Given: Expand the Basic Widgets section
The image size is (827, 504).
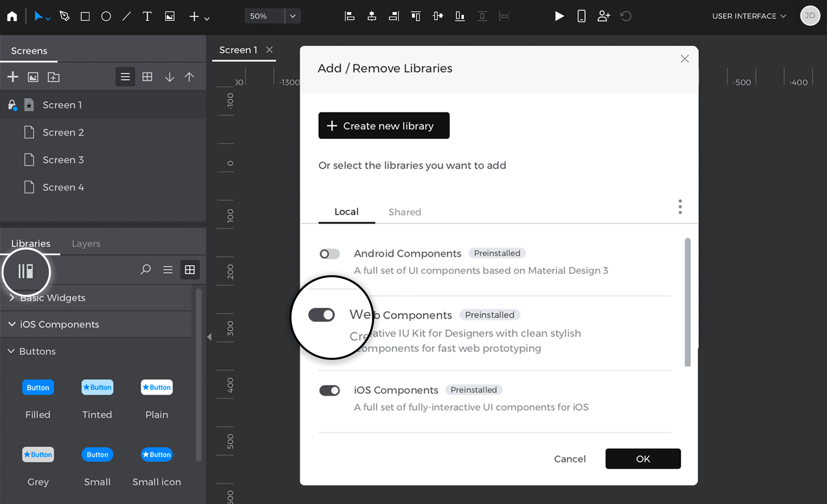Looking at the screenshot, I should tap(12, 298).
